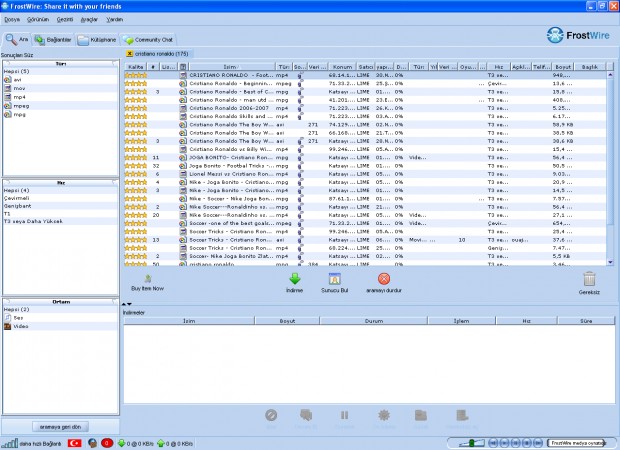The height and width of the screenshot is (450, 620).
Task: Open the Yardım menu
Action: pyautogui.click(x=114, y=19)
